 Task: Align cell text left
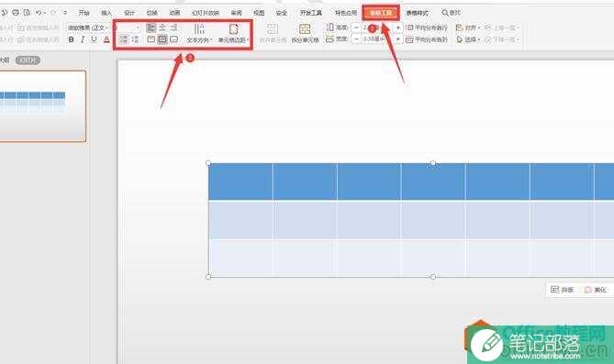[151, 28]
